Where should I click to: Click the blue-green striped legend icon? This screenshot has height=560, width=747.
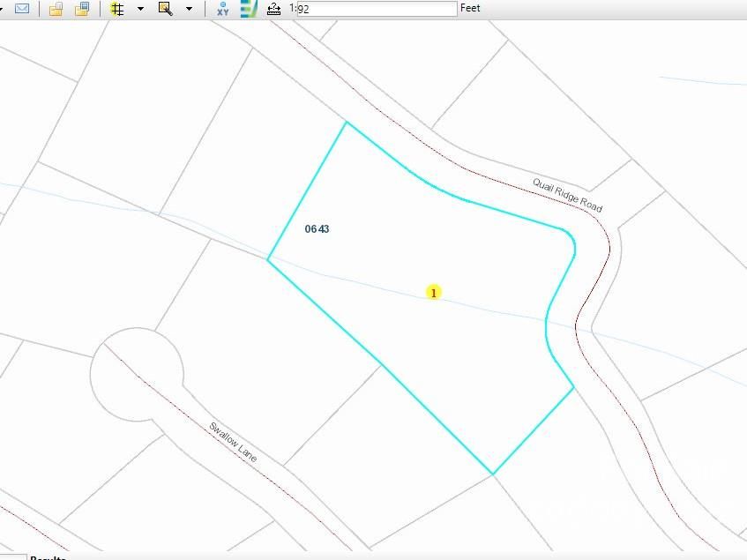pos(249,9)
